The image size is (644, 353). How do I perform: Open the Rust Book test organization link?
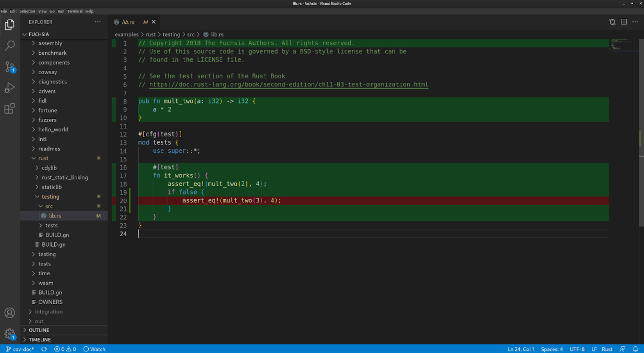[287, 84]
